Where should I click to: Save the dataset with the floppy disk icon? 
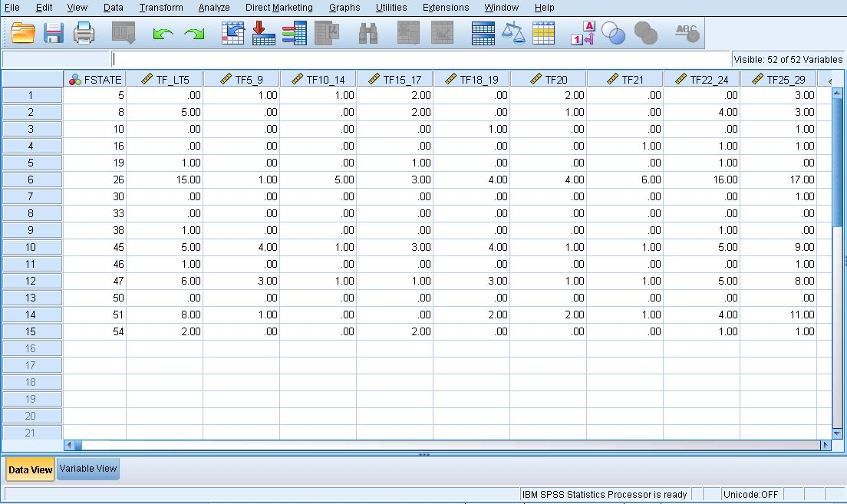click(x=53, y=33)
